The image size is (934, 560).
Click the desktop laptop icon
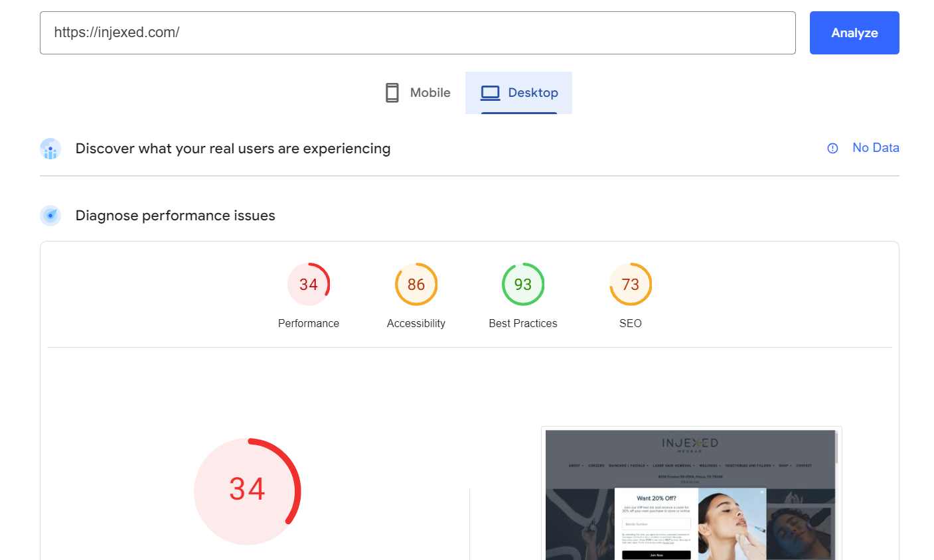pyautogui.click(x=491, y=93)
